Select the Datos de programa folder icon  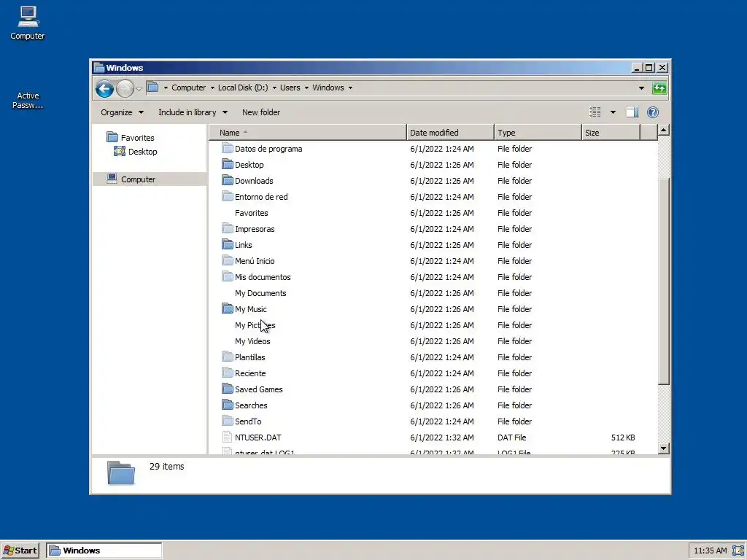(x=228, y=148)
